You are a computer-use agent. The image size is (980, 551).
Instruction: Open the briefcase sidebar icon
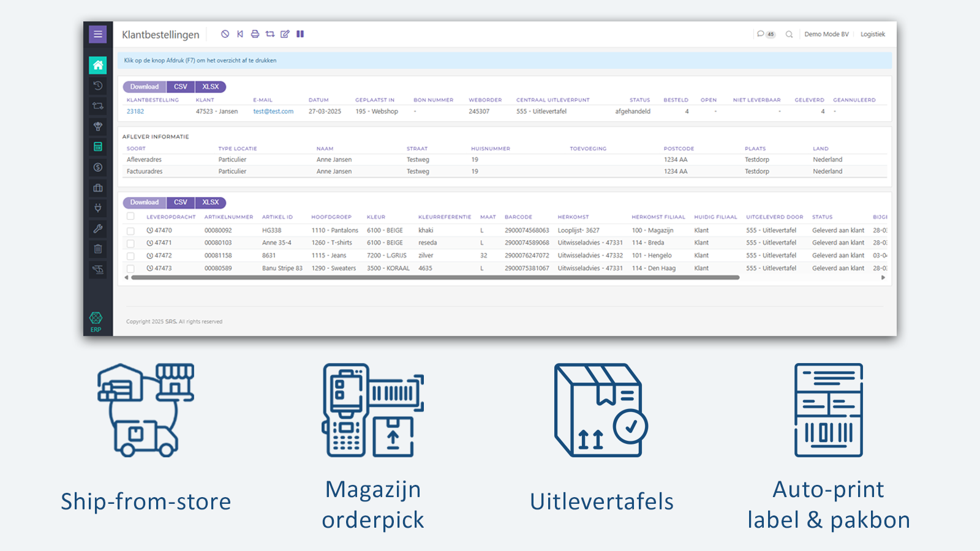pos(97,188)
